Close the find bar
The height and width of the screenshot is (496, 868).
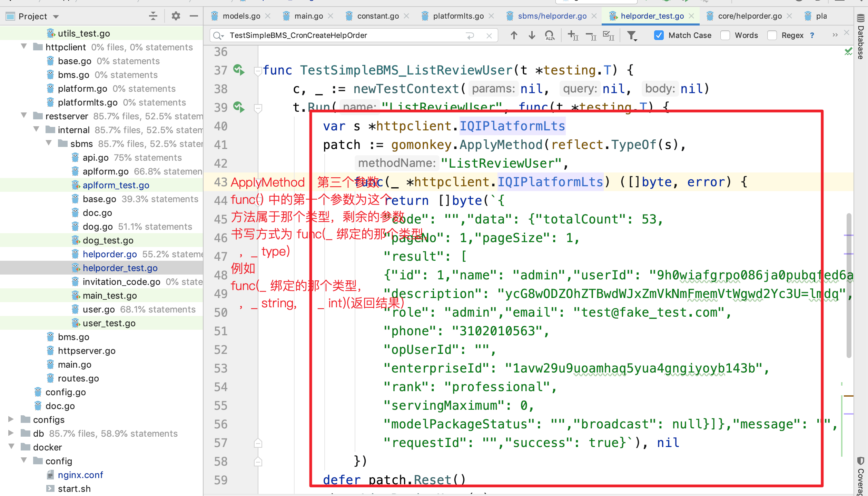847,32
